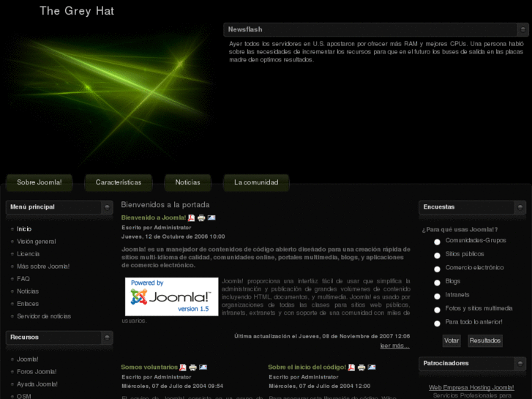Click the ¿Para qué usas Joomla!? poll question

pos(460,230)
